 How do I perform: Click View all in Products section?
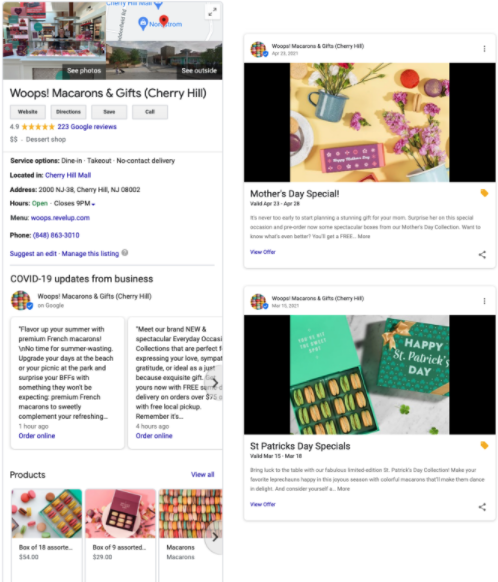(203, 475)
